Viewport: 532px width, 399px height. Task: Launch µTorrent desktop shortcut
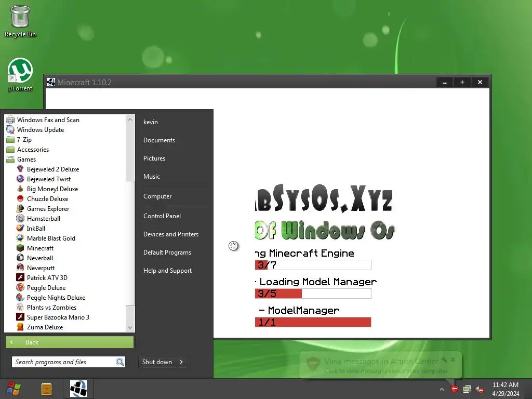pyautogui.click(x=20, y=75)
